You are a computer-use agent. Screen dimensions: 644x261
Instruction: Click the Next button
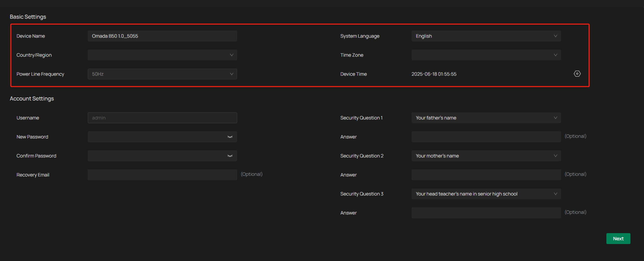point(618,239)
